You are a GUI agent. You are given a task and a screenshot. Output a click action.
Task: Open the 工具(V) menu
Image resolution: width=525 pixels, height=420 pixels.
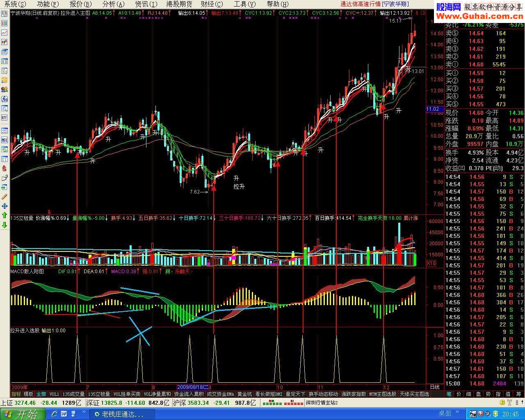245,4
